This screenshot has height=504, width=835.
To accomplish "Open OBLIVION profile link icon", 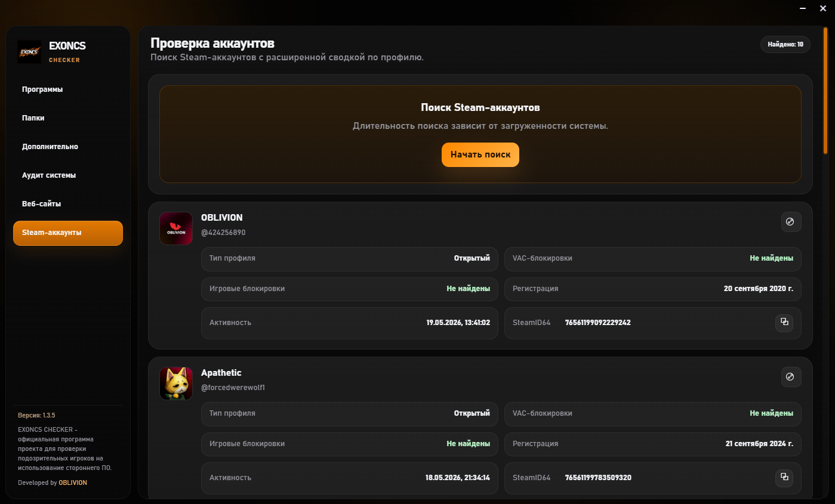I will click(x=791, y=222).
